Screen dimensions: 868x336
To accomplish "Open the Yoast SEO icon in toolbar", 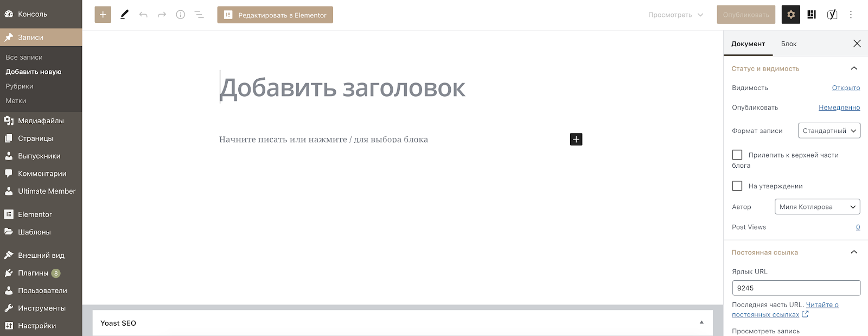I will pos(832,15).
